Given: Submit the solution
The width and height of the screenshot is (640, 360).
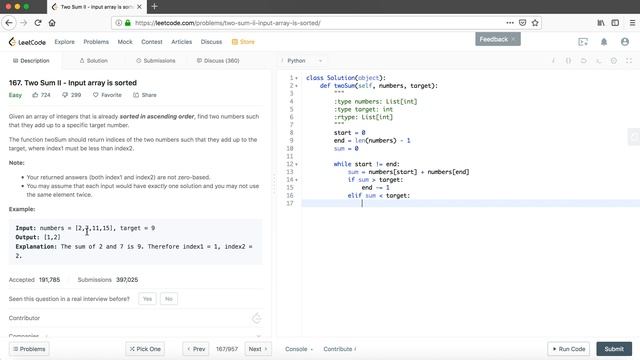Looking at the screenshot, I should pos(614,349).
